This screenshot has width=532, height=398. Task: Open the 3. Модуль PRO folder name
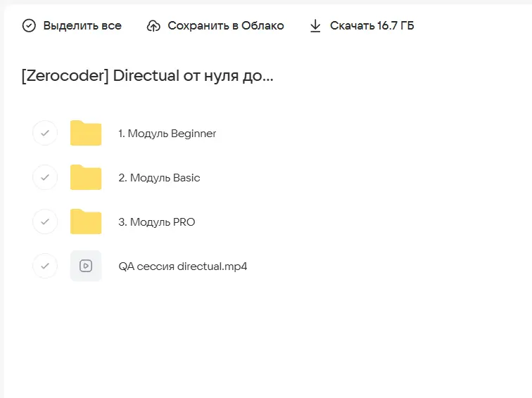pyautogui.click(x=157, y=222)
